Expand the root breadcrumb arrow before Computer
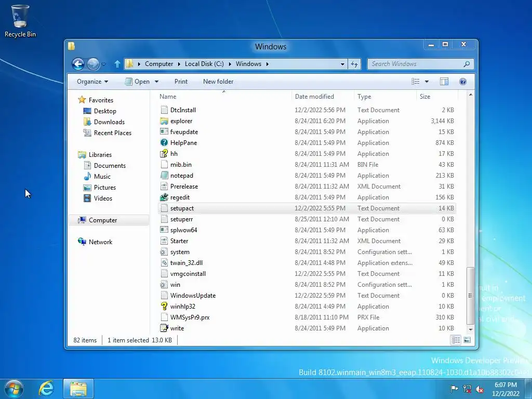 pos(139,64)
